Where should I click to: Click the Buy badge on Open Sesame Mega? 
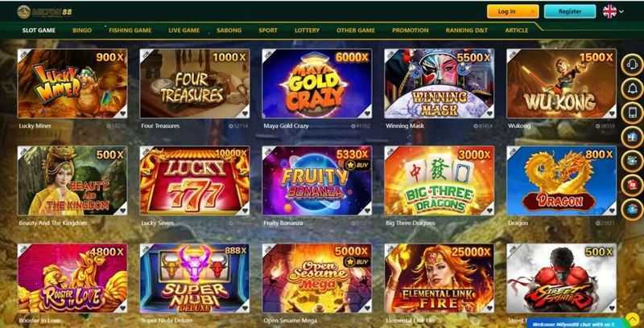pyautogui.click(x=357, y=262)
